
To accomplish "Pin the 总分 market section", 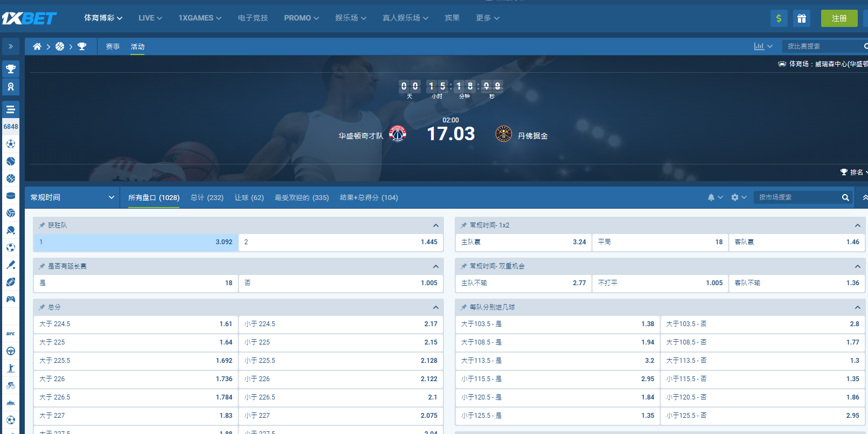I will tap(42, 307).
